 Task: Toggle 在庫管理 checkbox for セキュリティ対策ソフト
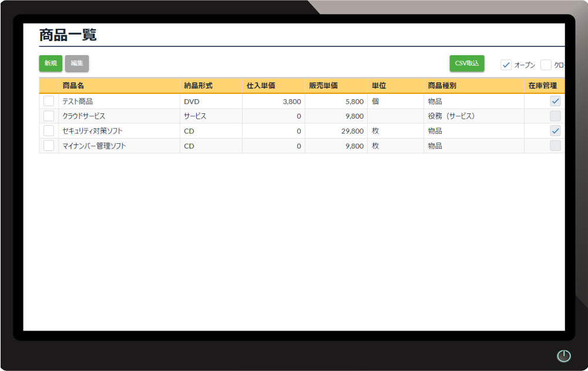[555, 131]
